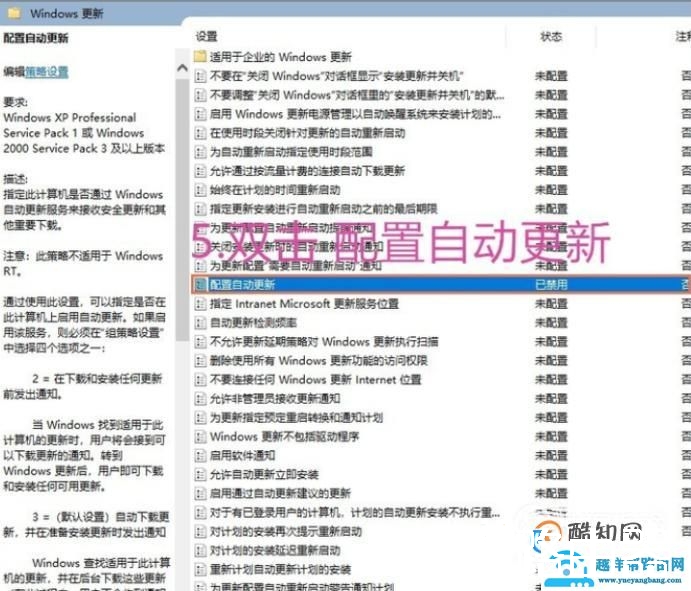This screenshot has width=691, height=591.
Task: Sort list by the 状态 column header
Action: [x=551, y=37]
